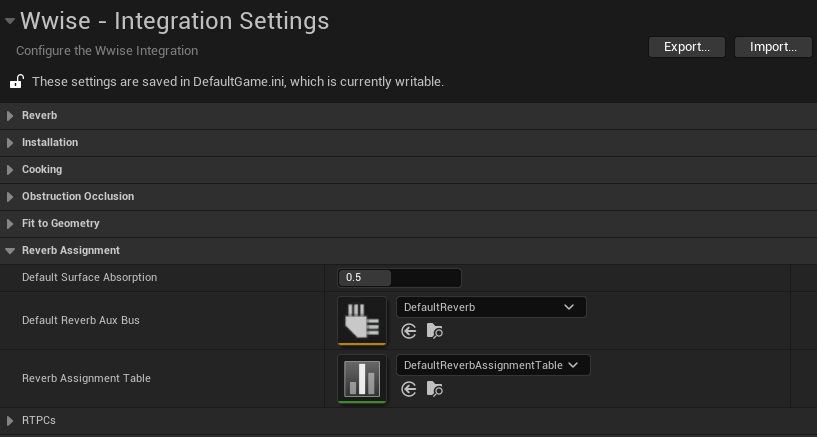Expand the Reverb section
Screen dimensions: 817x437
click(x=11, y=116)
